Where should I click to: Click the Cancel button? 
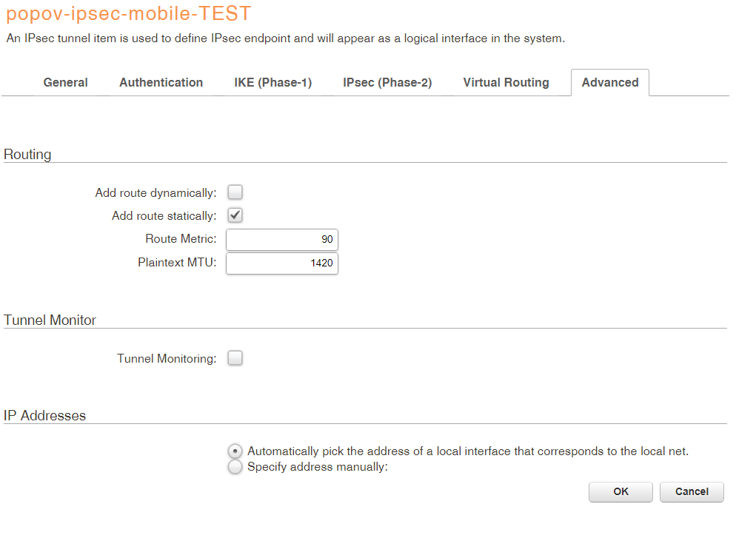(692, 492)
